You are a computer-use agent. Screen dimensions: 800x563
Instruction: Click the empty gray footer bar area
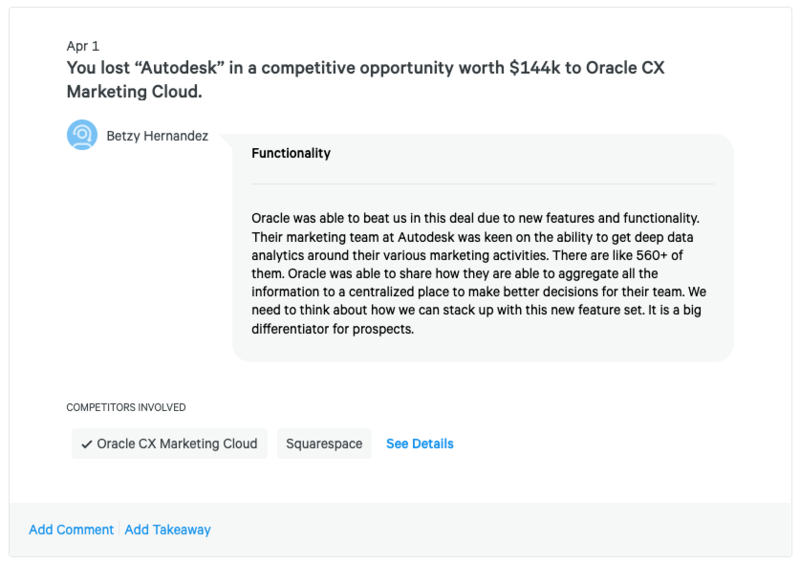tap(500, 530)
